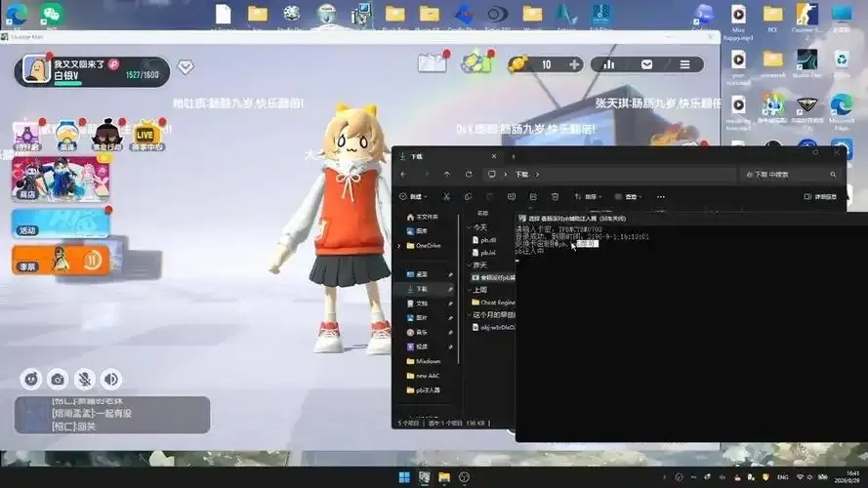
Task: Click the console injector window title bar
Action: (691, 219)
